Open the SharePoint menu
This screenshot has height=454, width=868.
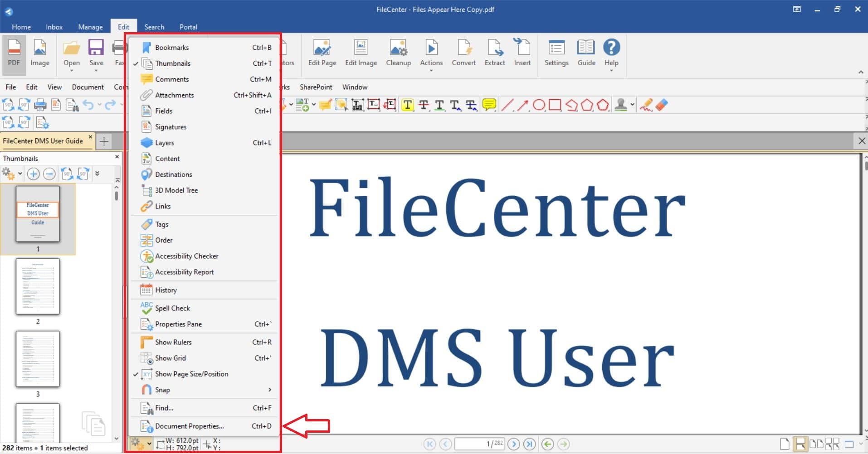pos(316,87)
